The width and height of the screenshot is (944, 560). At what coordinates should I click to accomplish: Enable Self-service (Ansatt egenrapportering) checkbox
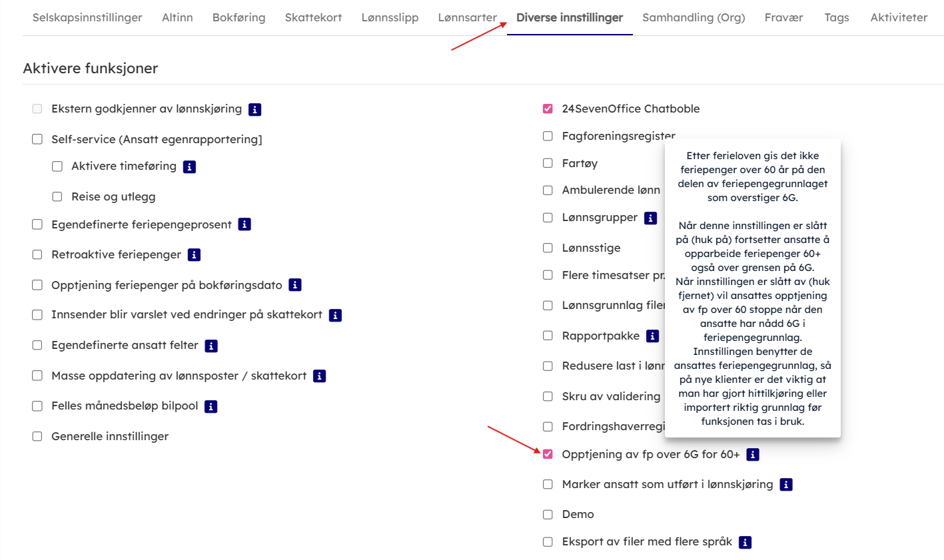coord(37,139)
